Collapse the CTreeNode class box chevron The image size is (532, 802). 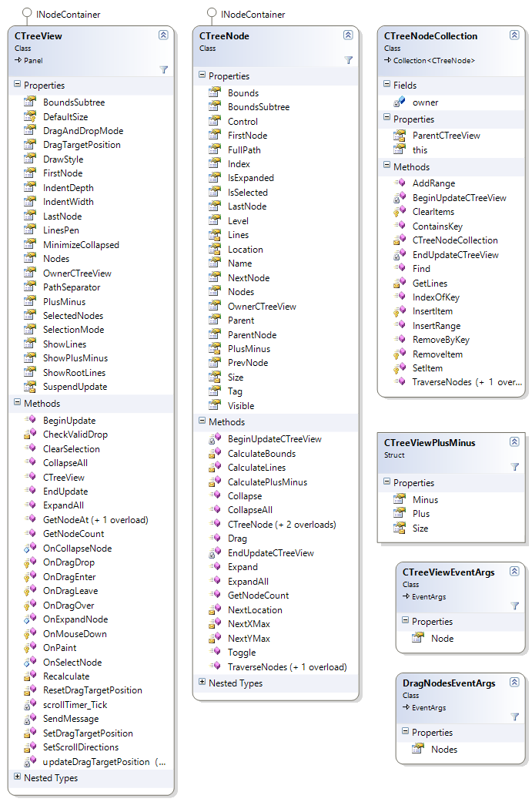[348, 35]
